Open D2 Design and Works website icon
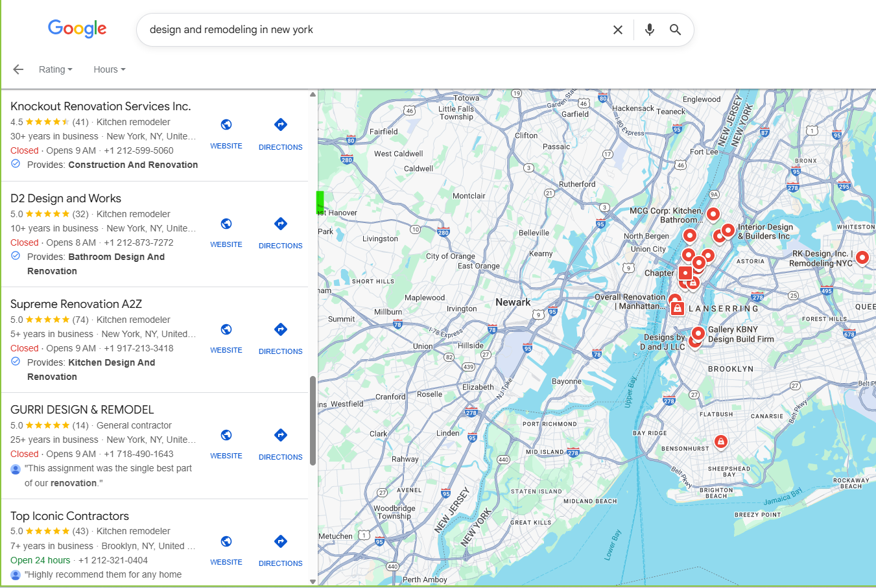Viewport: 876px width, 588px height. [226, 224]
